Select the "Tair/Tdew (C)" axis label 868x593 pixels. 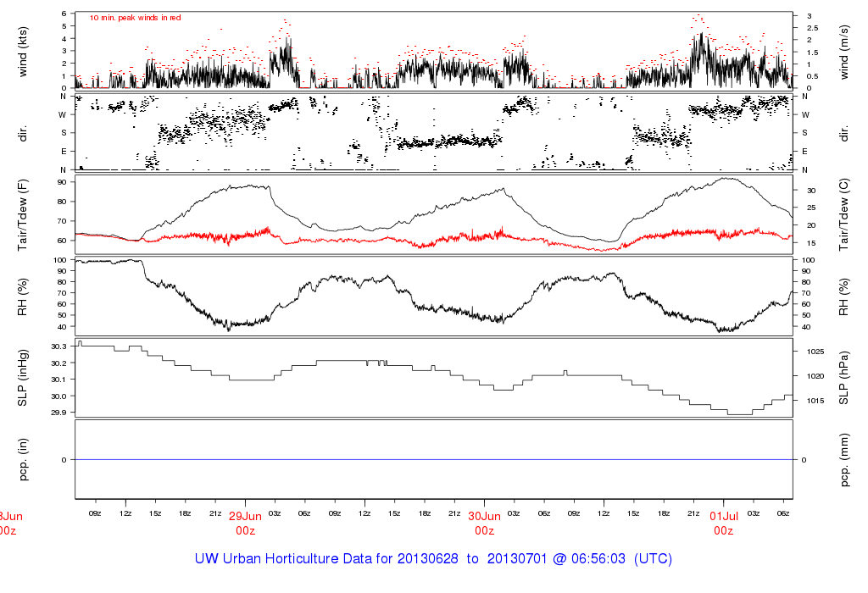843,214
